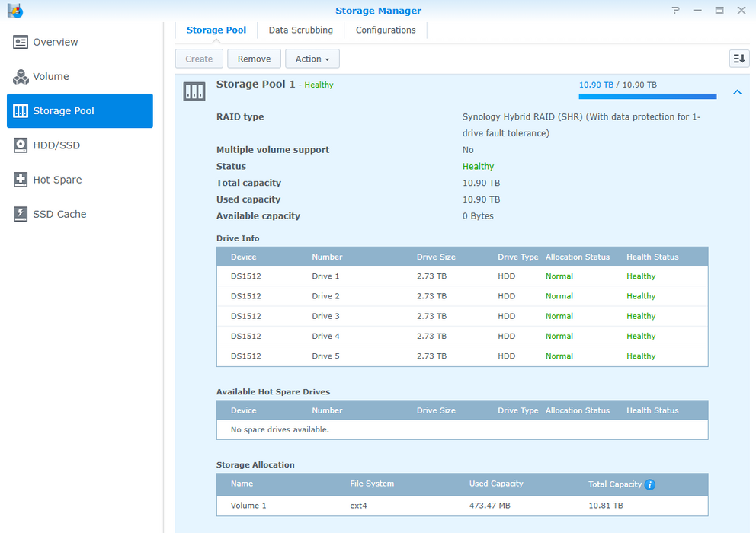
Task: Open HDD/SSD section
Action: click(79, 145)
